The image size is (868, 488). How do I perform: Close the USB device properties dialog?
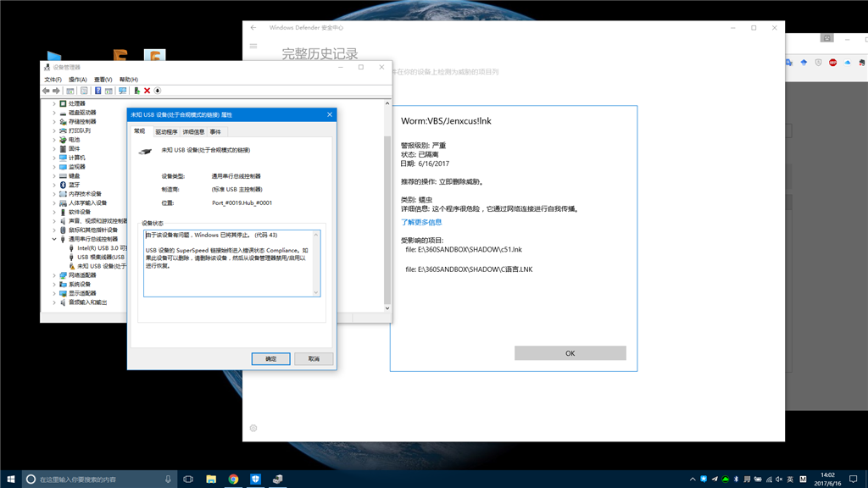pyautogui.click(x=330, y=114)
